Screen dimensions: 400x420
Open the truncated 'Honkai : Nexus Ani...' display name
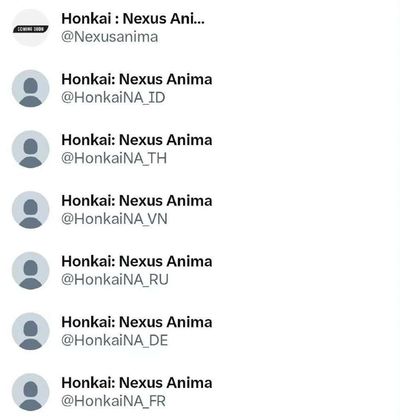tap(133, 19)
